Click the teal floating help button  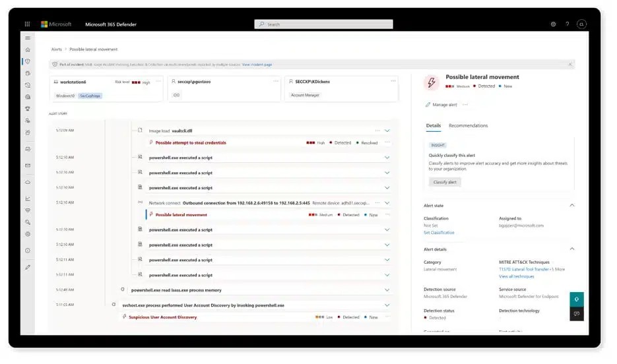coord(577,299)
